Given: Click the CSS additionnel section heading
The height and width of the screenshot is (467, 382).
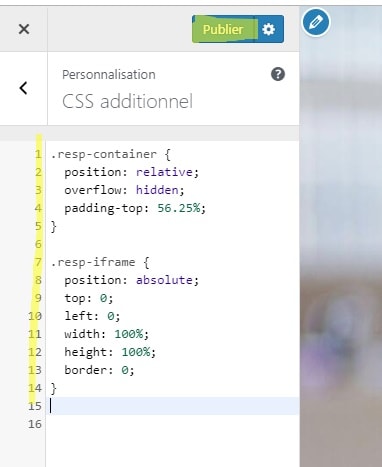Looking at the screenshot, I should pos(127,101).
